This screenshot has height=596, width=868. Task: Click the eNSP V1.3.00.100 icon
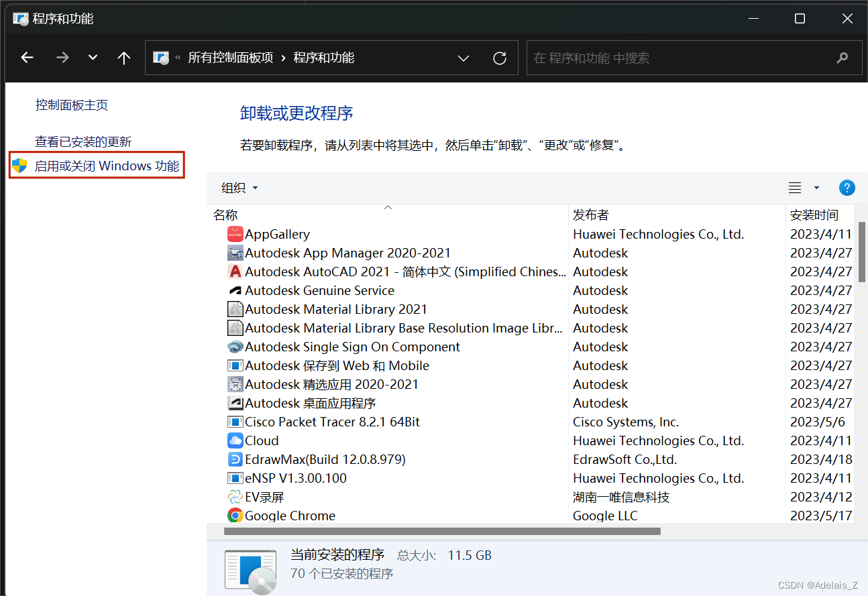(x=235, y=478)
